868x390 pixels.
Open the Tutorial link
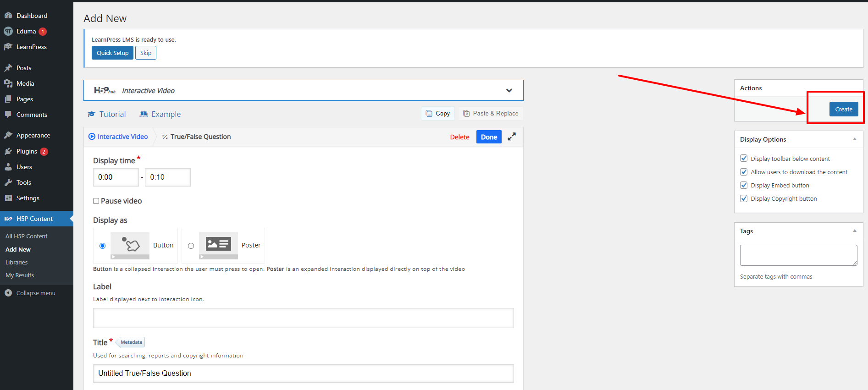coord(107,114)
